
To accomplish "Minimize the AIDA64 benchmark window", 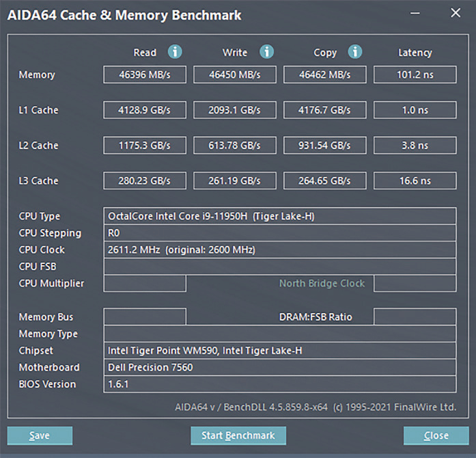I will click(x=415, y=14).
